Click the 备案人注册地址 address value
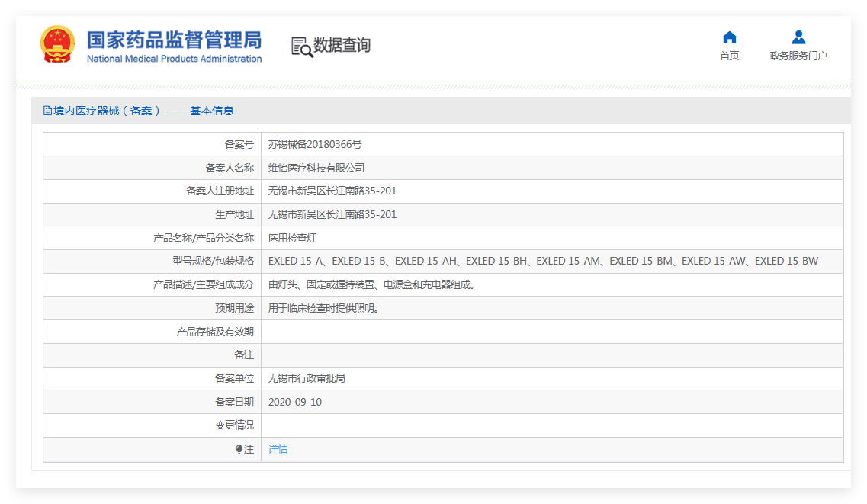The width and height of the screenshot is (867, 504). (x=332, y=191)
